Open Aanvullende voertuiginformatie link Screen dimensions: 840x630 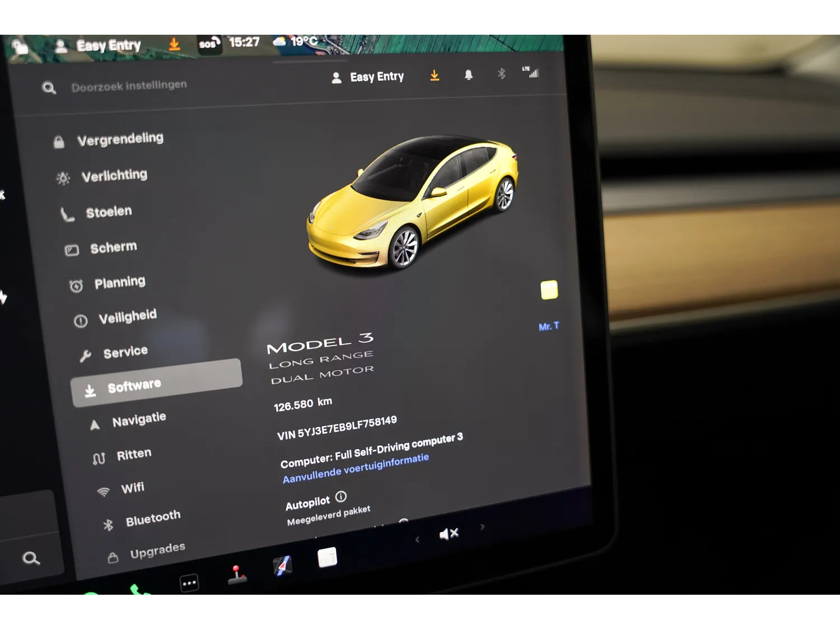356,468
